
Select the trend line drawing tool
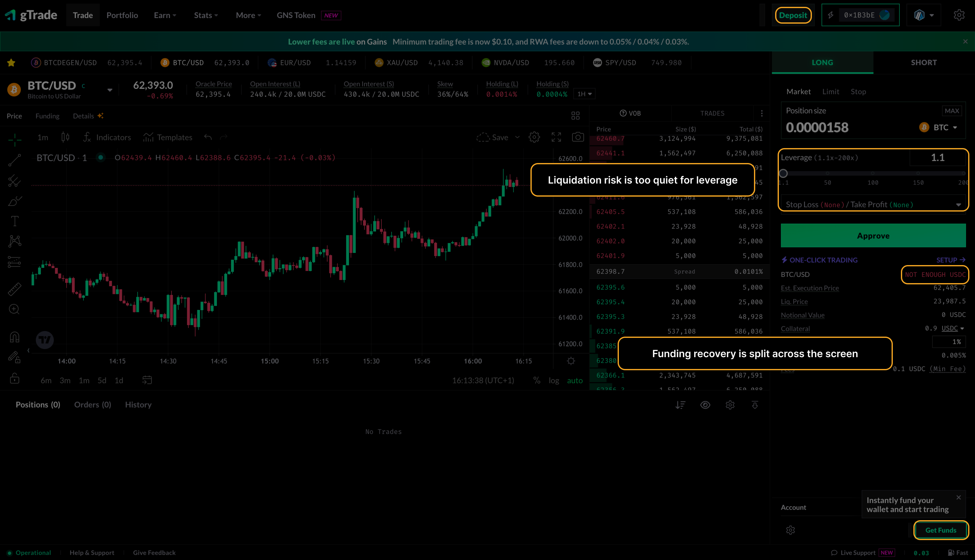coord(15,160)
